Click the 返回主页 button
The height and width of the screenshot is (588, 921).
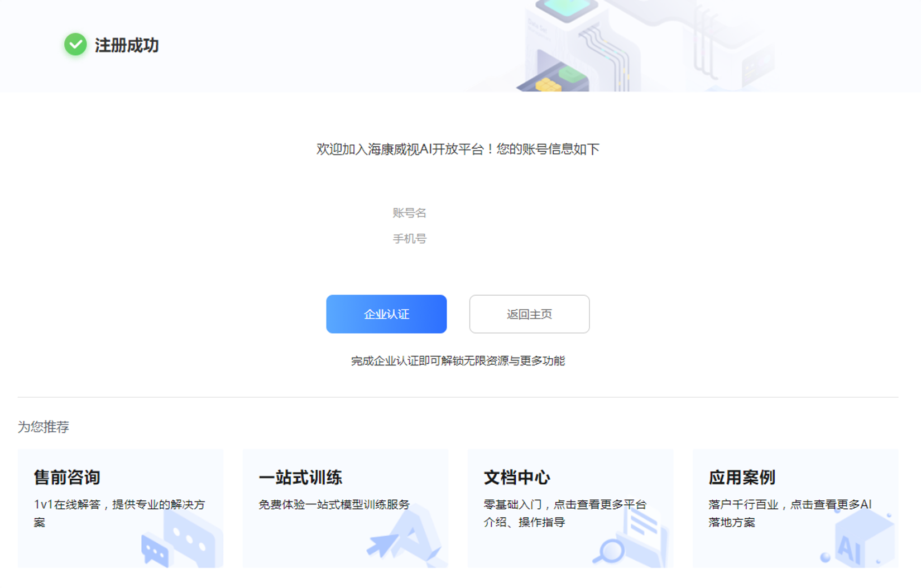point(529,314)
